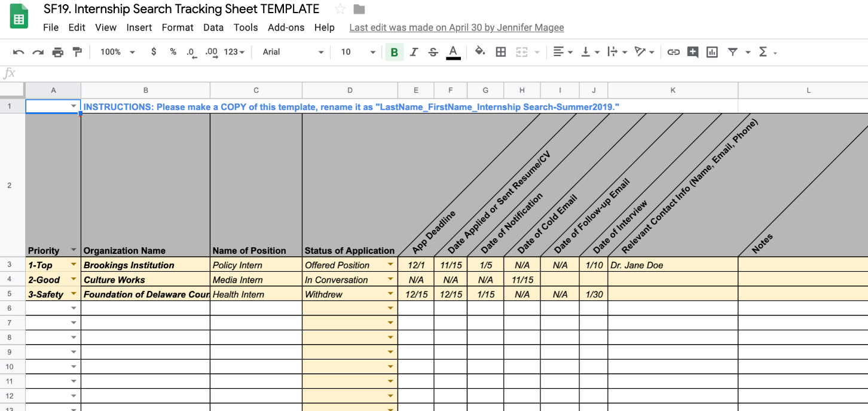Toggle Italic formatting
The image size is (868, 411).
coord(414,53)
